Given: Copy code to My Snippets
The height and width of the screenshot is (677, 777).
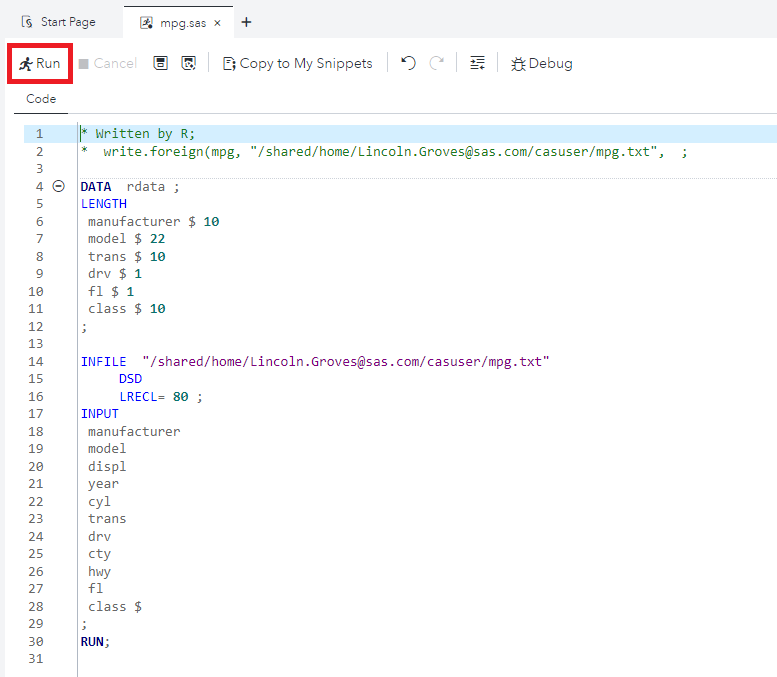Looking at the screenshot, I should (x=297, y=63).
